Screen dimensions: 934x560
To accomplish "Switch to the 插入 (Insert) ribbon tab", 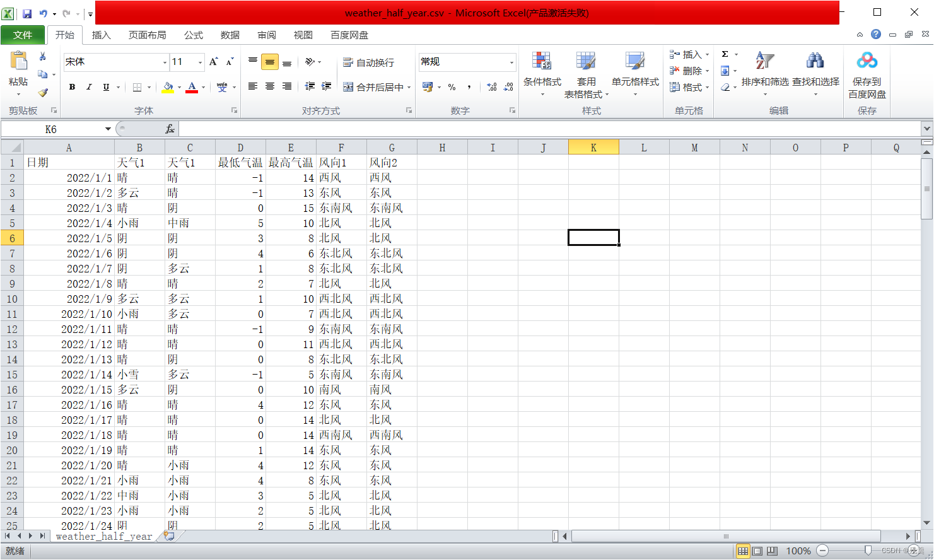I will pos(102,35).
